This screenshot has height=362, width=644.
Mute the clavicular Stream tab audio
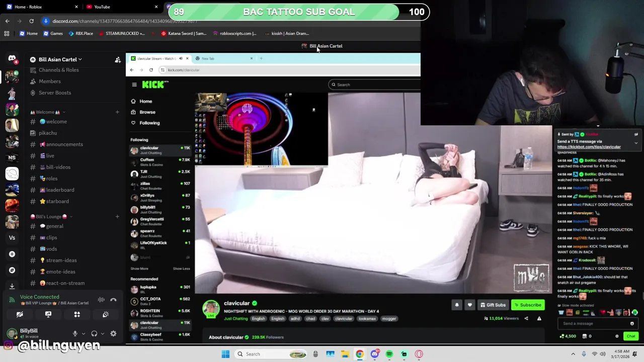click(181, 58)
